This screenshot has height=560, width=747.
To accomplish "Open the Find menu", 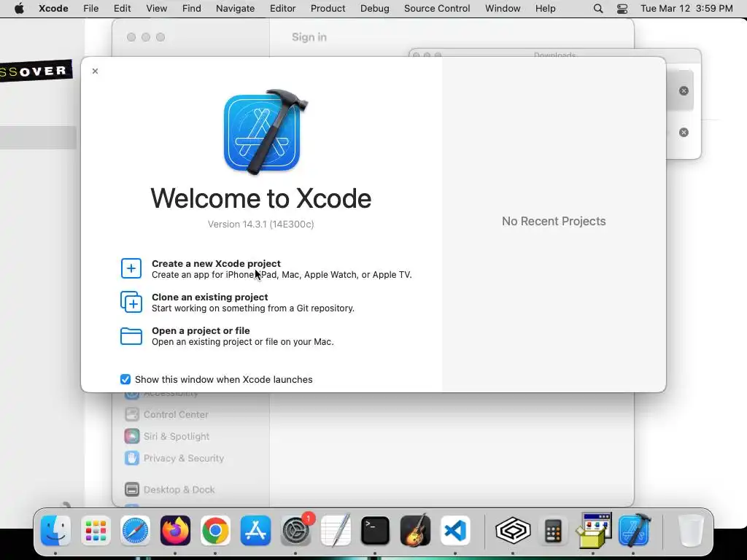I will (x=192, y=9).
